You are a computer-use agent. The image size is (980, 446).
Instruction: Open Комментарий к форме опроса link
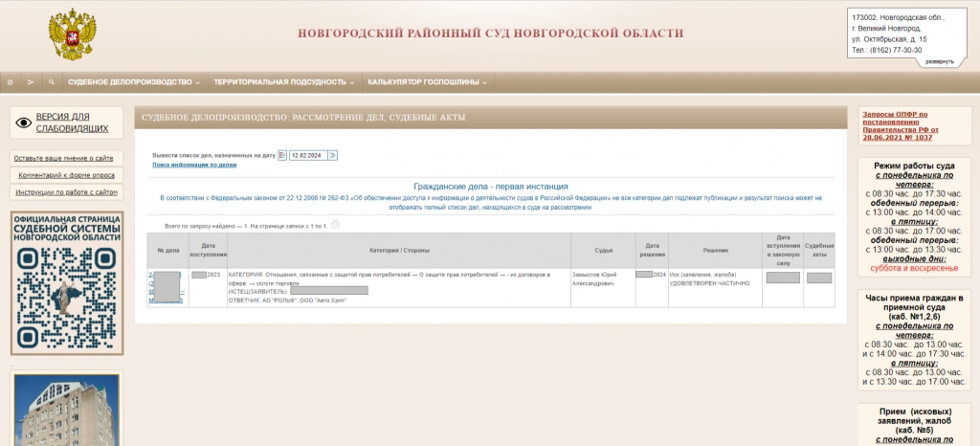click(x=66, y=175)
